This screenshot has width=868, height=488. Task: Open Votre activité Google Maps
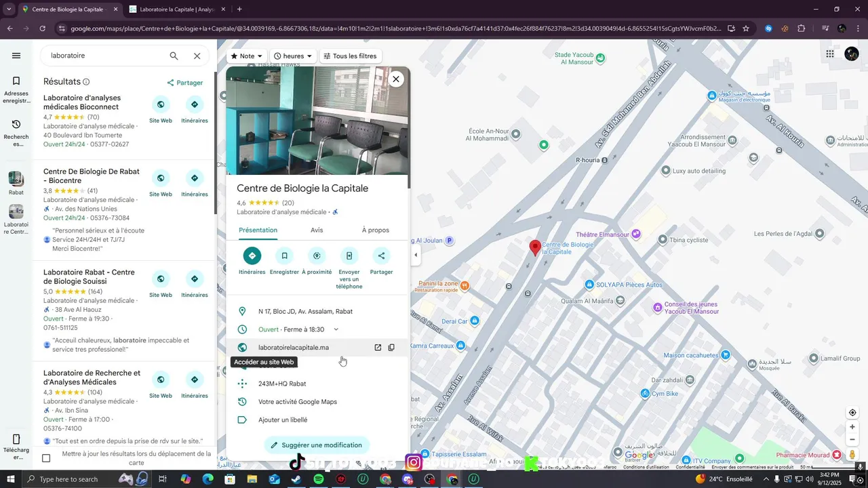pos(317,402)
